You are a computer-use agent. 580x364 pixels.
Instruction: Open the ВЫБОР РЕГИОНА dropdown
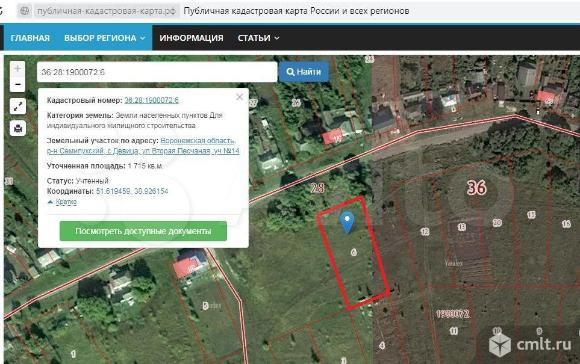pyautogui.click(x=105, y=38)
